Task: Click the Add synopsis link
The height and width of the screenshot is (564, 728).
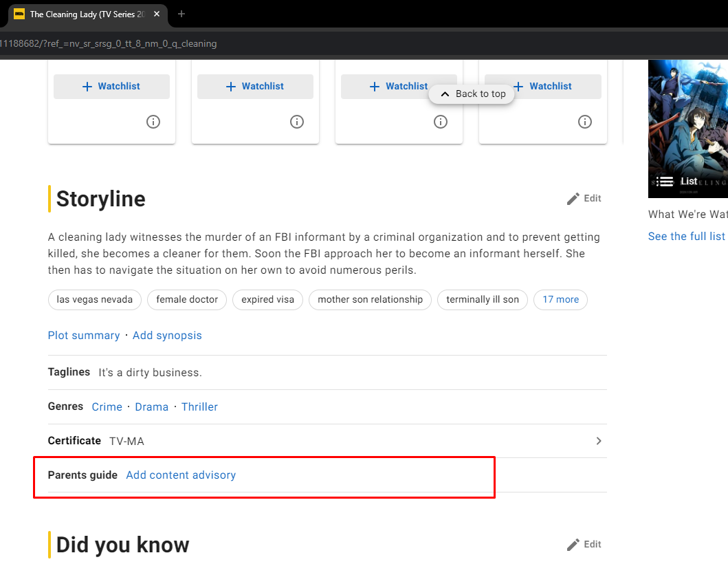Action: 167,336
